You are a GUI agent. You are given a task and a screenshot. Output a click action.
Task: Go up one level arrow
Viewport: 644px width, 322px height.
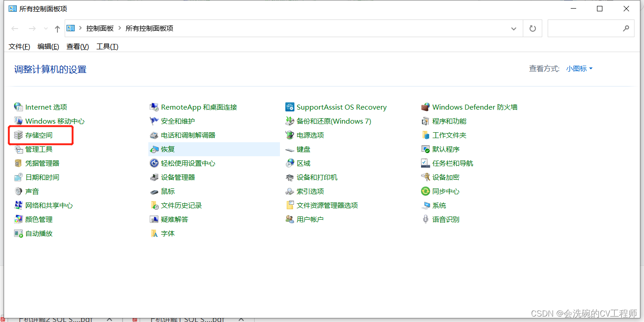coord(57,29)
